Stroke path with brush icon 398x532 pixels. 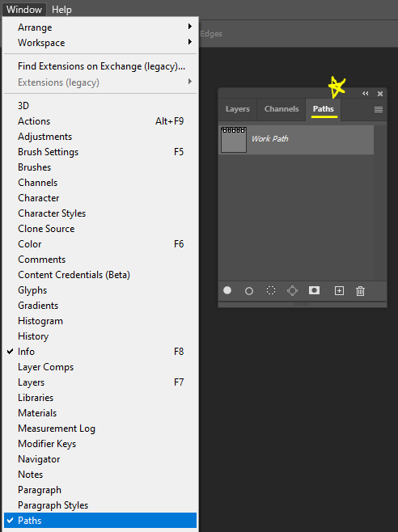click(x=249, y=291)
